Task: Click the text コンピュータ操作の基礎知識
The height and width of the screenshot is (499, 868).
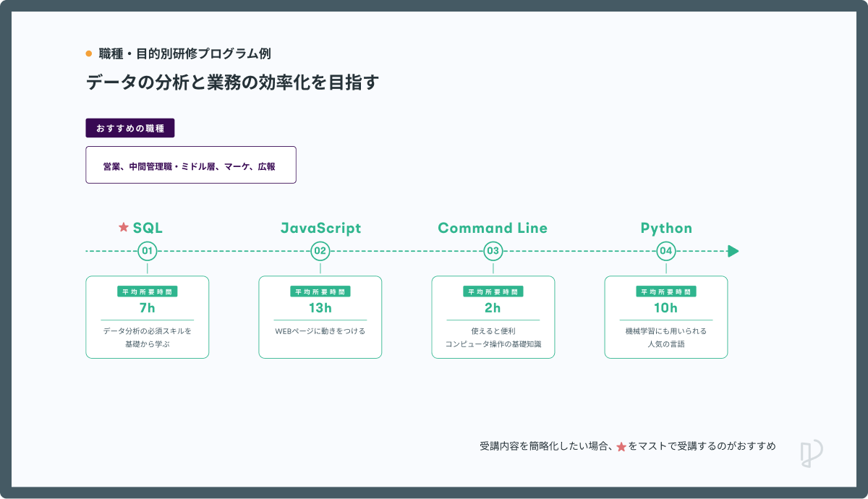Action: click(493, 344)
